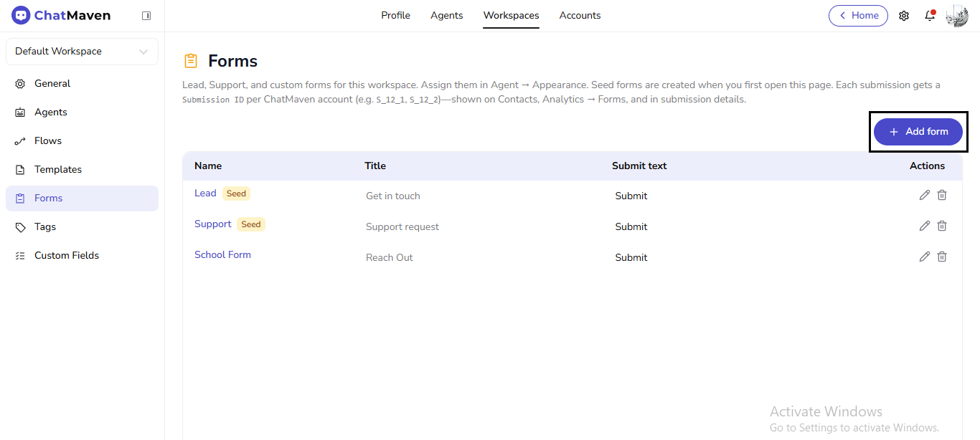Viewport: 980px width, 440px height.
Task: Delete the Support form using trash icon
Action: pos(942,225)
